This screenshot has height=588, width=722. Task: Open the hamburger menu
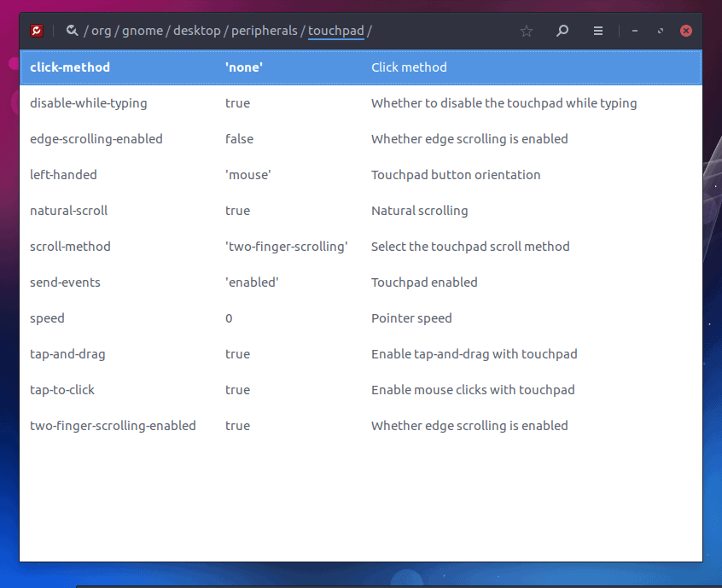click(x=598, y=31)
